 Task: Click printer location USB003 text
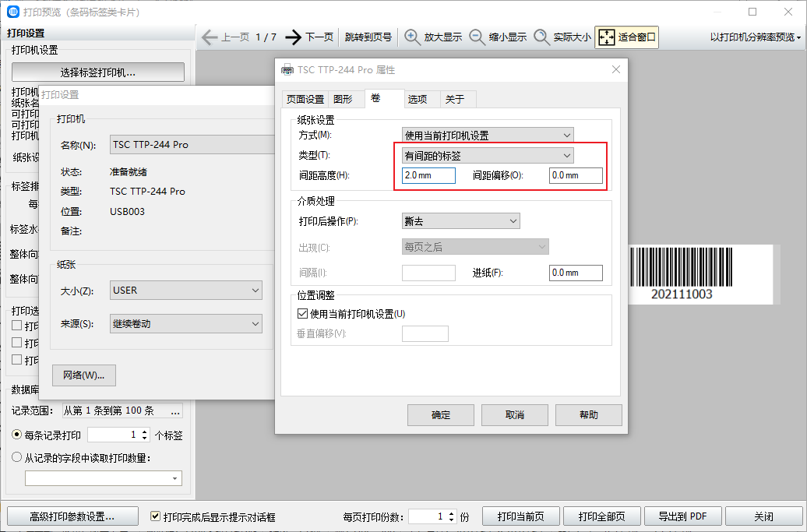(127, 211)
